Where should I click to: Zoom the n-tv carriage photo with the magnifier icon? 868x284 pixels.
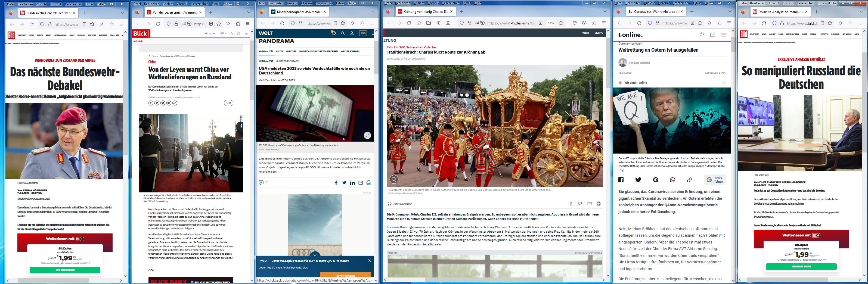pos(394,179)
